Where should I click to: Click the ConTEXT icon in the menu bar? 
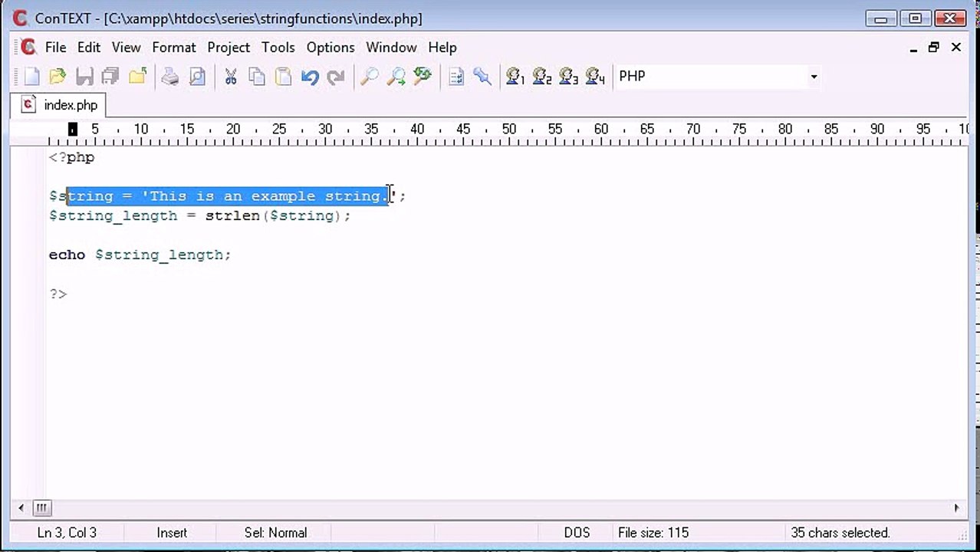[28, 48]
